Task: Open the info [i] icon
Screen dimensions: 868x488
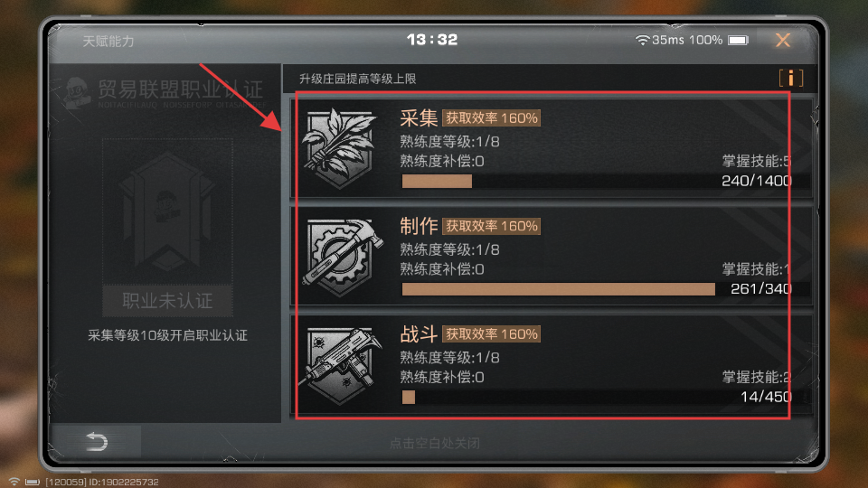Action: click(790, 79)
